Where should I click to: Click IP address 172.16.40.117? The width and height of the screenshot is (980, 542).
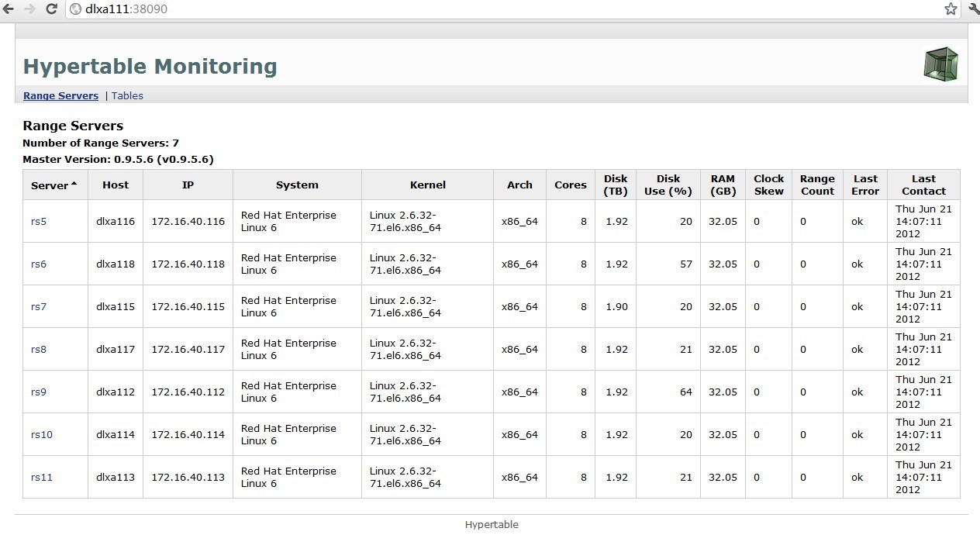tap(188, 350)
